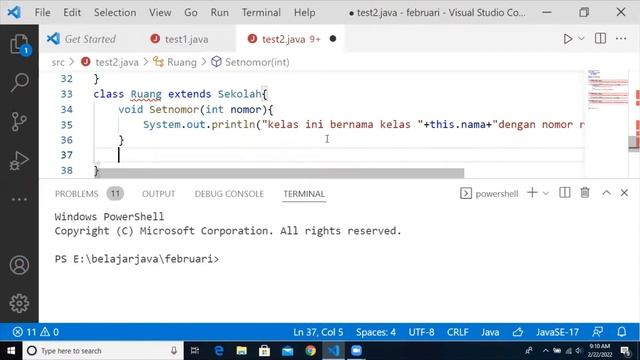640x360 pixels.
Task: Expand the run options dropdown arrow
Action: tap(581, 39)
